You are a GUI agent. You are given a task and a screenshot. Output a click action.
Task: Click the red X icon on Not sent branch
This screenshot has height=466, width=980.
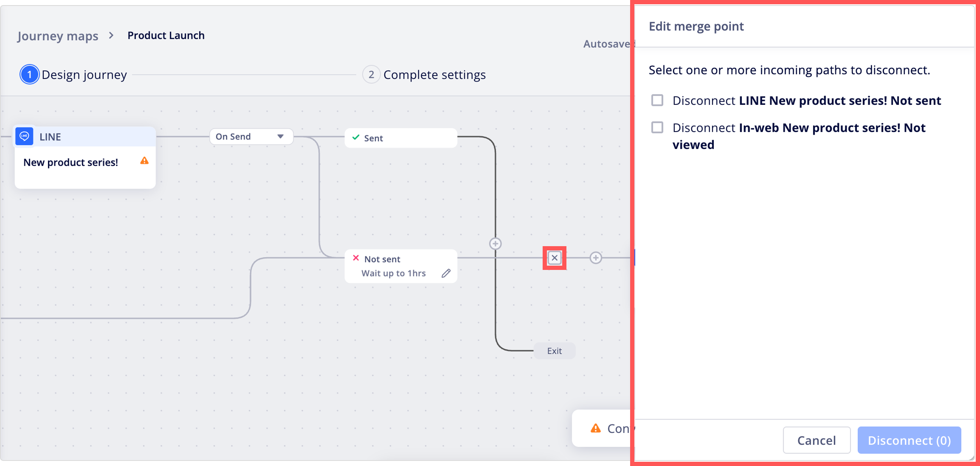click(x=356, y=258)
